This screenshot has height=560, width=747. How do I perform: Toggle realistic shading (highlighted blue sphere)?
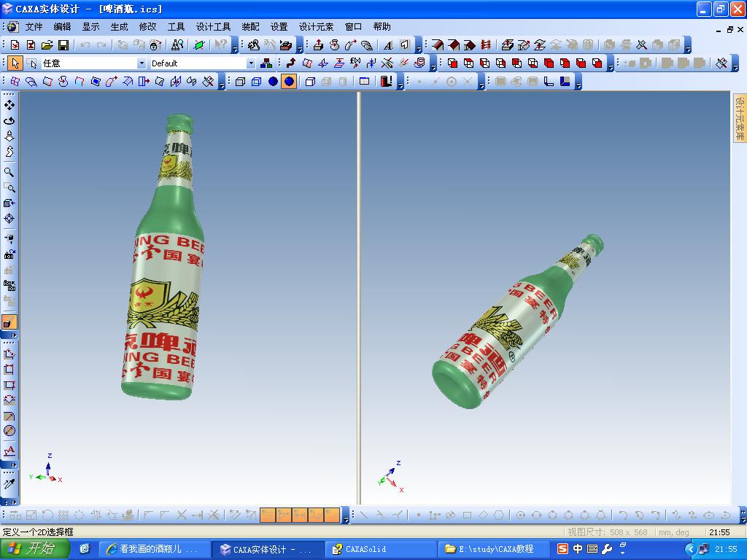click(x=289, y=82)
